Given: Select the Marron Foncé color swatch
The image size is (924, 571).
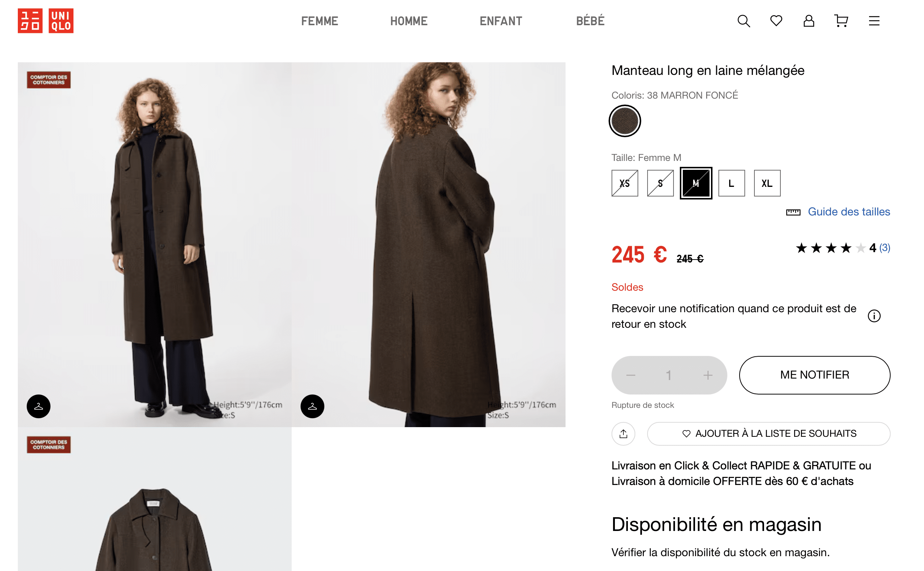Looking at the screenshot, I should (625, 121).
